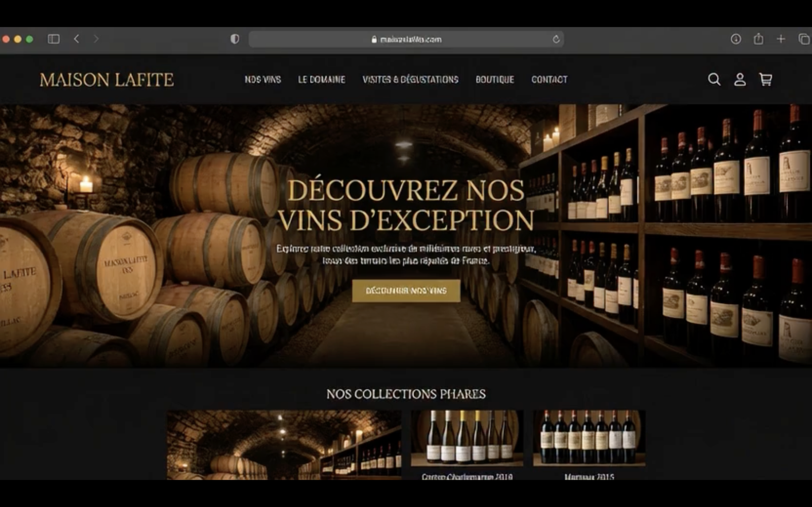Screen dimensions: 812x507
Task: Show the tab overview icon
Action: coord(804,39)
